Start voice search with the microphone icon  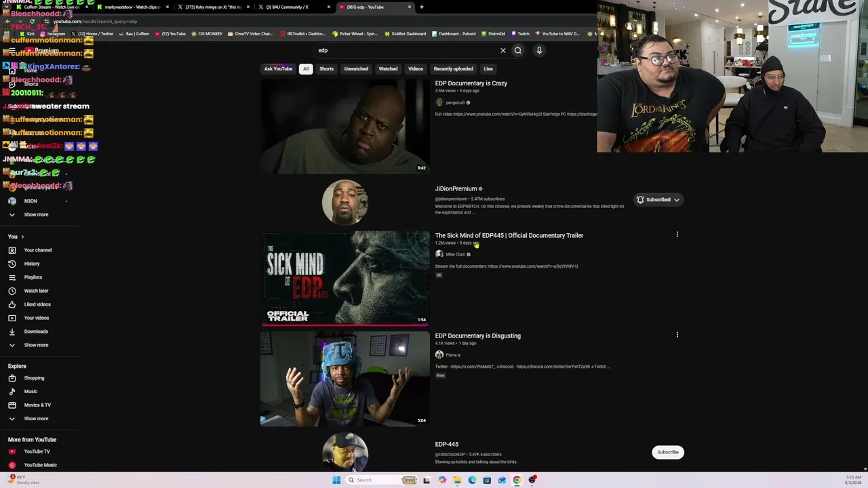(x=539, y=50)
